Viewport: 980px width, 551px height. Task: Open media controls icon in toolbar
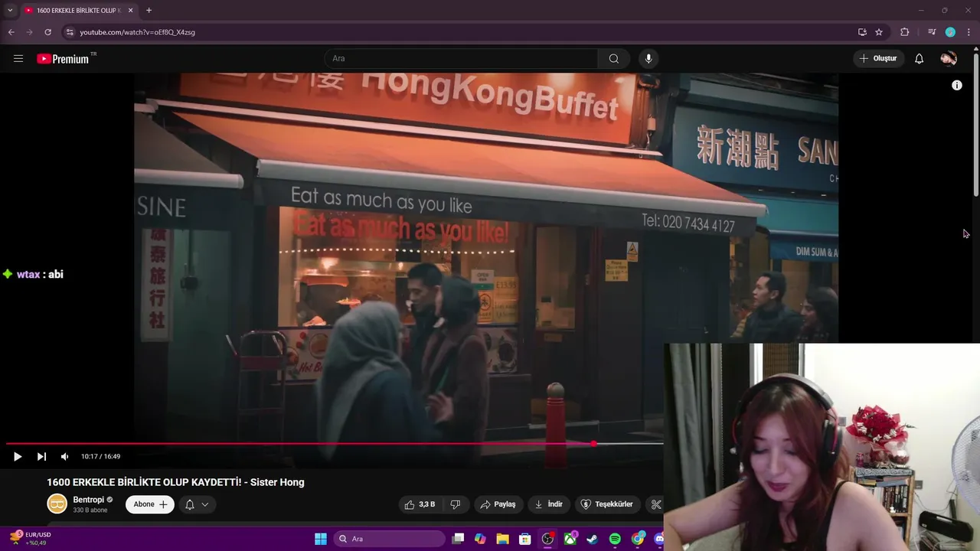pos(932,32)
